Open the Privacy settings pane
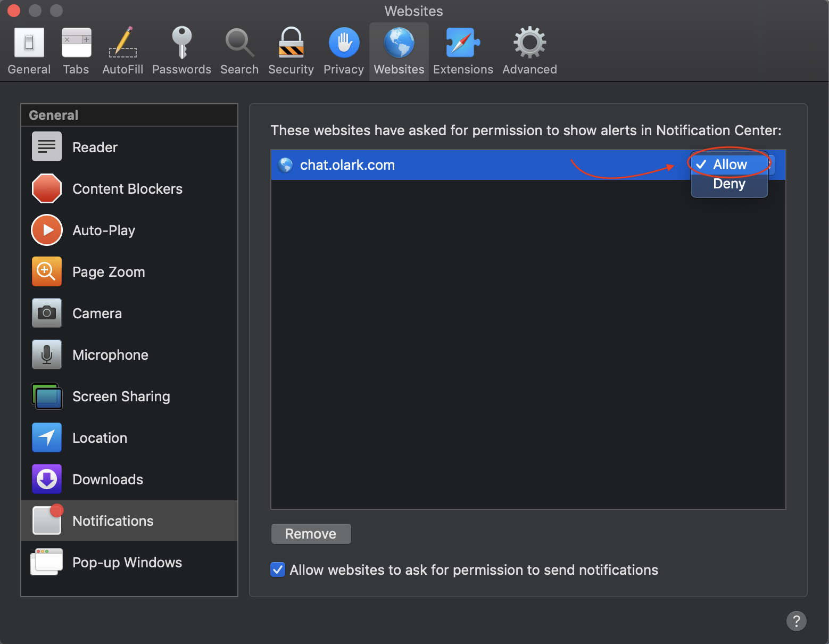This screenshot has width=829, height=644. click(x=343, y=51)
